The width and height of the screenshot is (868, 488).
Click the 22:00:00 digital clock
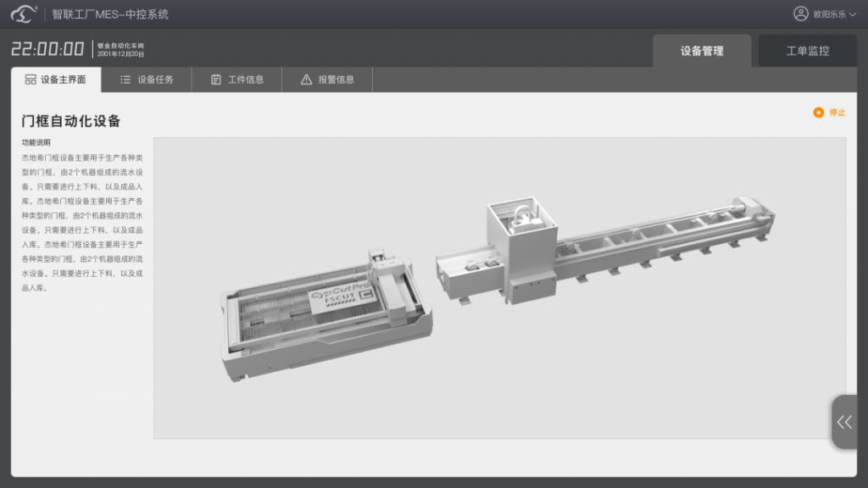coord(47,49)
